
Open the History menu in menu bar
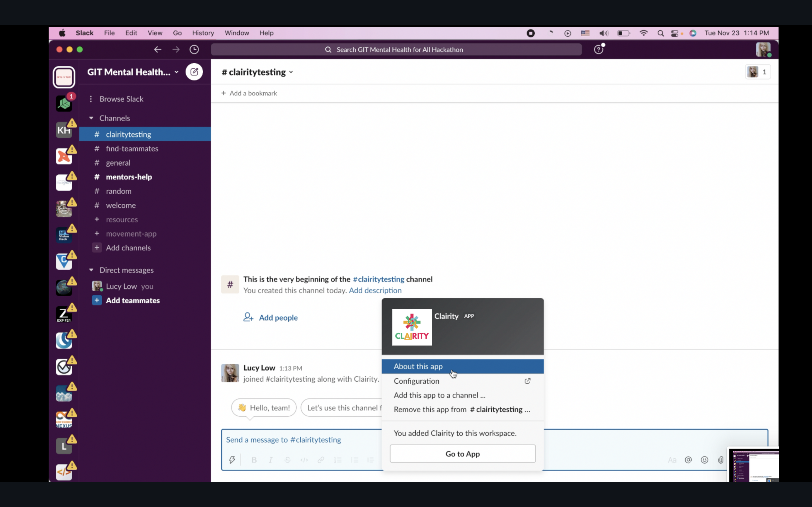pyautogui.click(x=203, y=33)
